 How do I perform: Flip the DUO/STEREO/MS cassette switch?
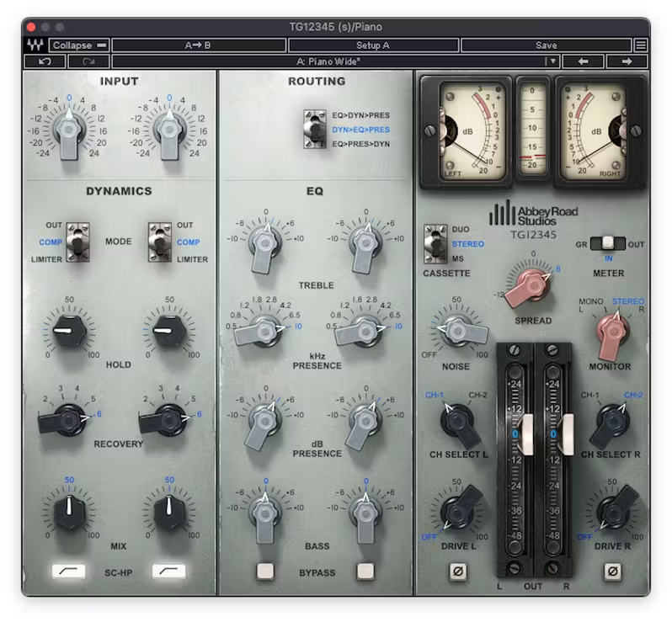(x=435, y=244)
